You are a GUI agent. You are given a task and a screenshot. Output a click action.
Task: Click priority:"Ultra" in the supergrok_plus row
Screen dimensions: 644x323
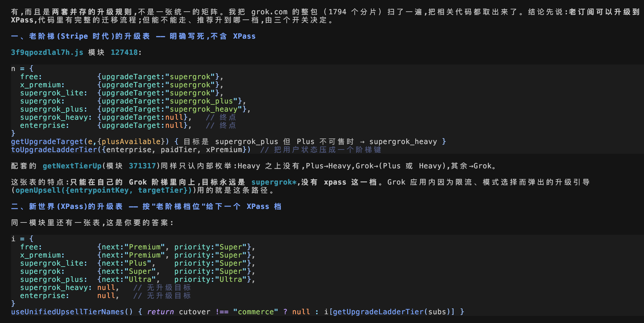pos(211,280)
